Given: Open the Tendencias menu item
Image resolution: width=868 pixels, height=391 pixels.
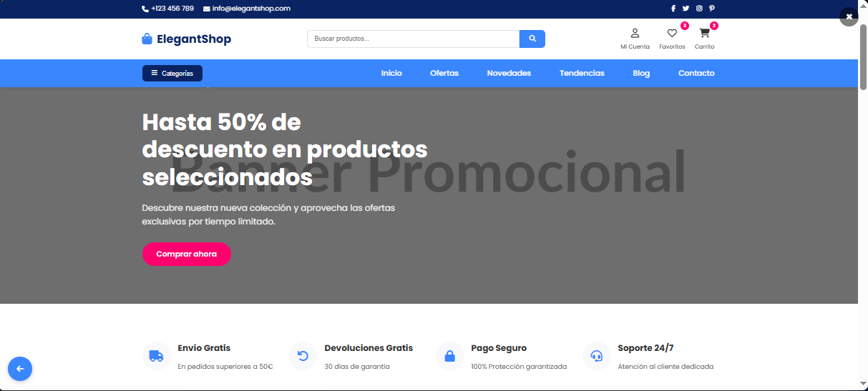Looking at the screenshot, I should [582, 73].
